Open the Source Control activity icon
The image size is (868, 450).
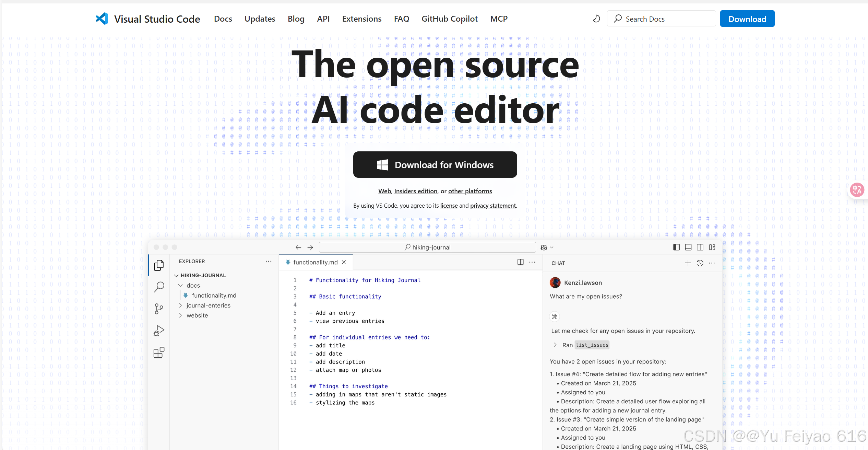click(x=159, y=309)
